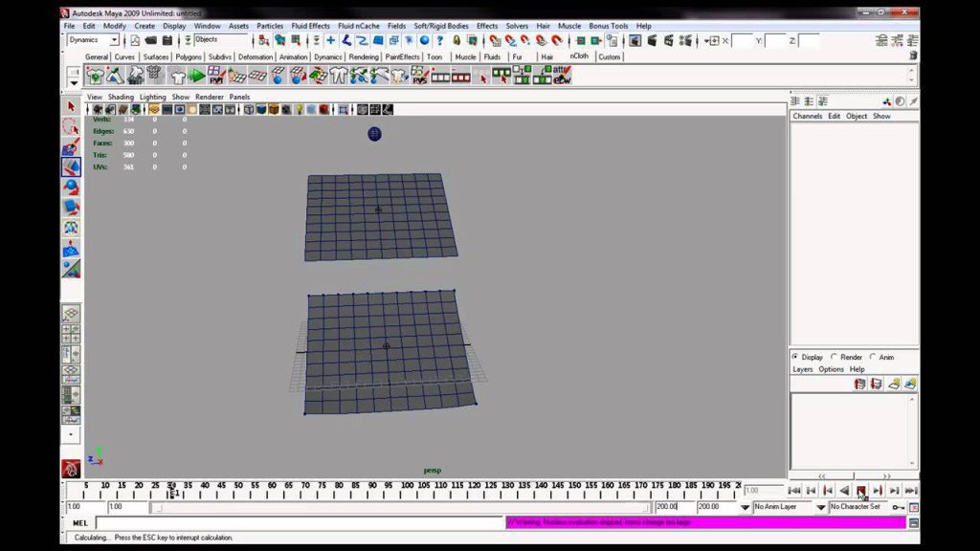Open the viewport Shading menu
The height and width of the screenshot is (551, 980).
pyautogui.click(x=121, y=97)
